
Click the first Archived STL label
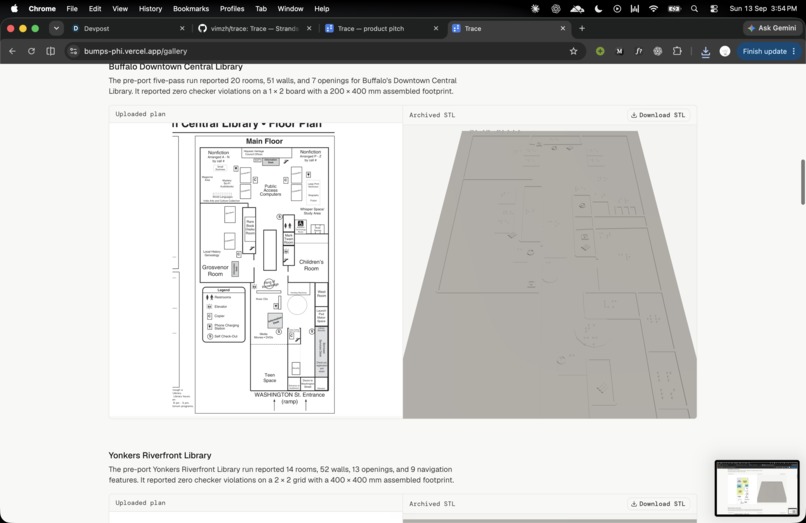tap(432, 115)
